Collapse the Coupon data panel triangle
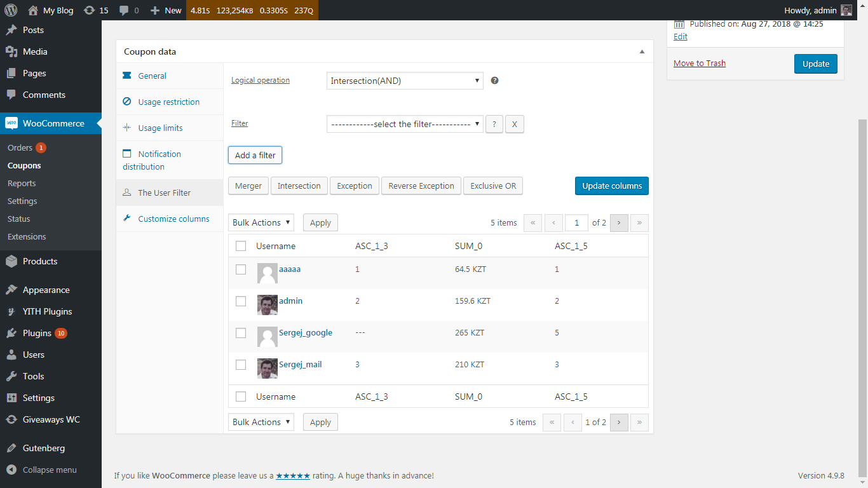The width and height of the screenshot is (868, 488). 642,51
